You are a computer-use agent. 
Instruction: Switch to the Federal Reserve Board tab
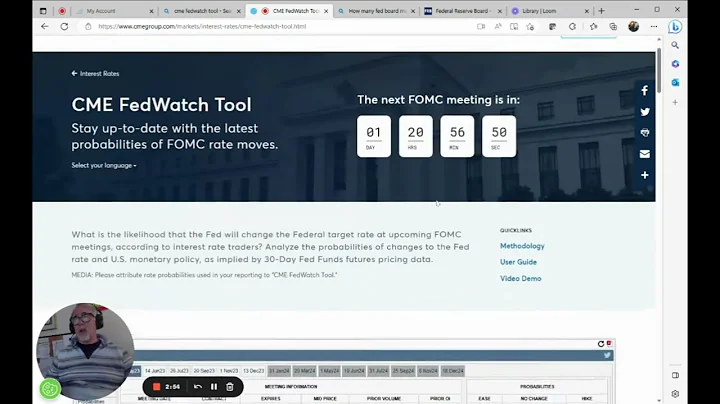463,11
